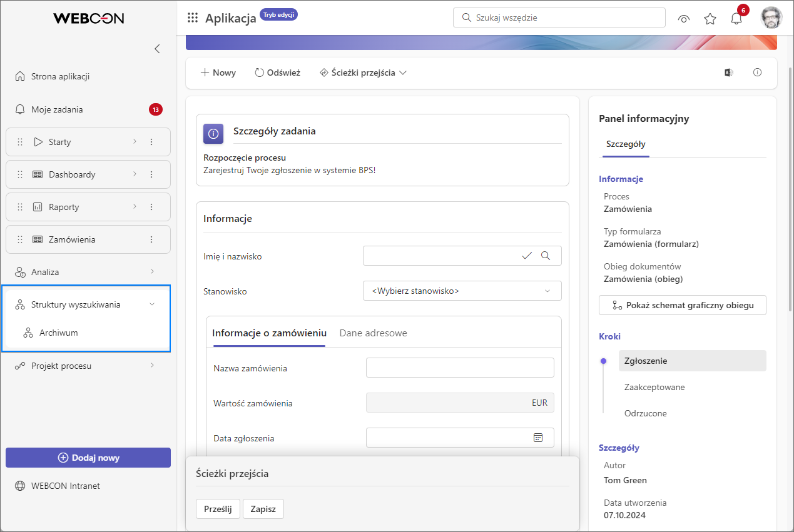The width and height of the screenshot is (794, 532).
Task: Collapse Struktury wyszukiwania chevron
Action: click(152, 304)
